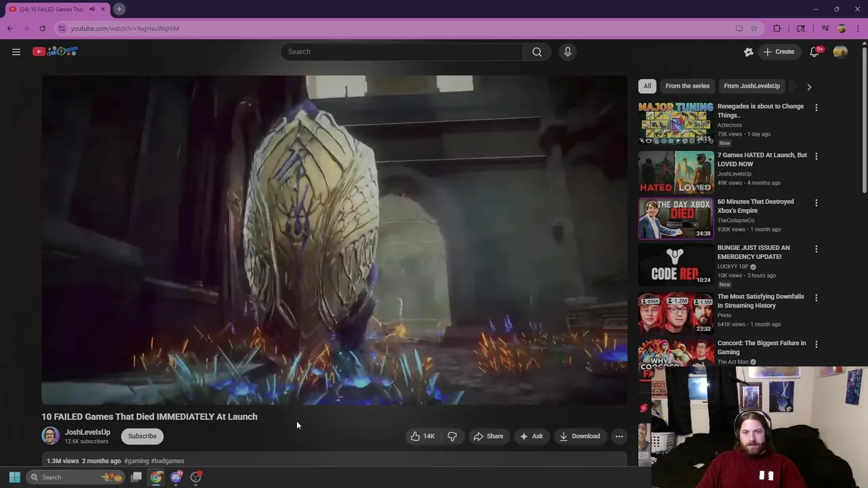Click the #gaming hashtag
868x488 pixels.
[136, 461]
